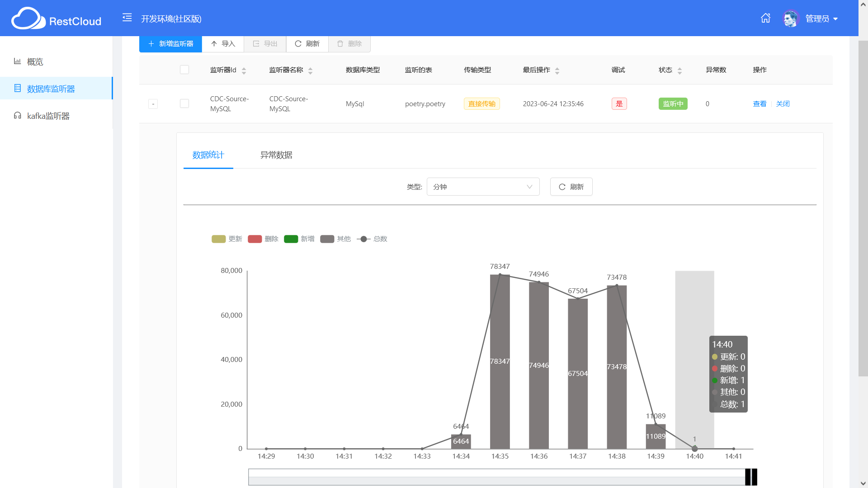Click the administrator avatar picture
The height and width of the screenshot is (488, 868).
click(791, 19)
